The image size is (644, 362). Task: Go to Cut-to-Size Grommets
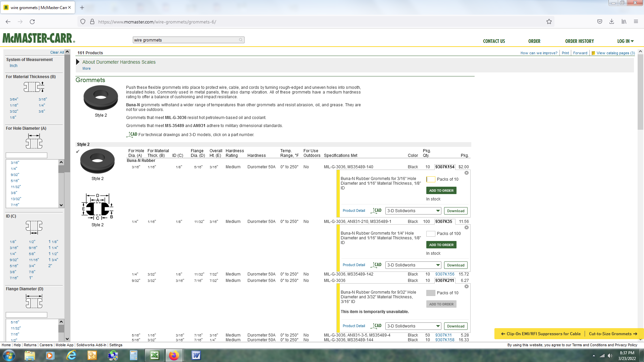coord(613,334)
